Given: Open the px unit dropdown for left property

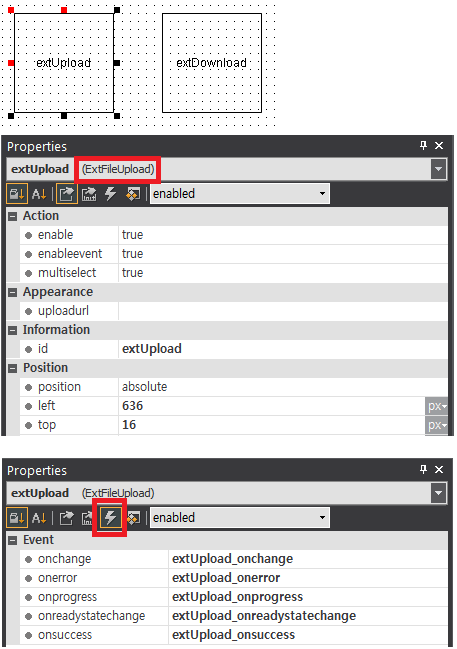Looking at the screenshot, I should coord(436,406).
